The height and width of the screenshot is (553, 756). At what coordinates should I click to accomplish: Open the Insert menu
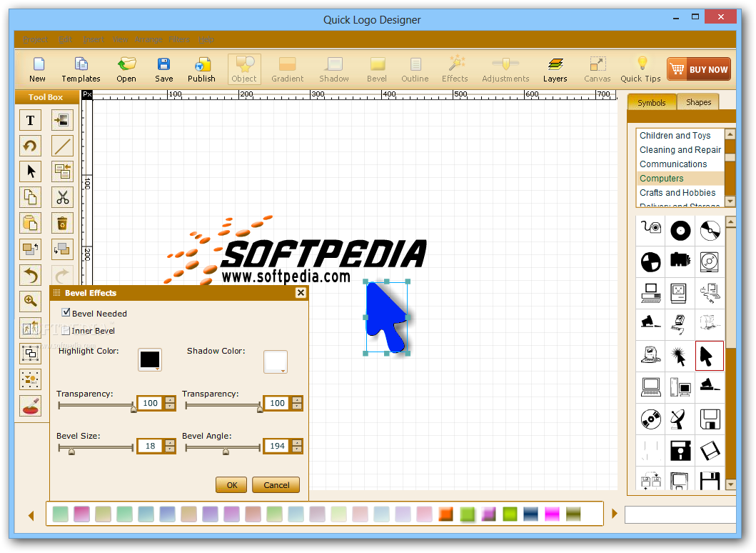[x=93, y=39]
